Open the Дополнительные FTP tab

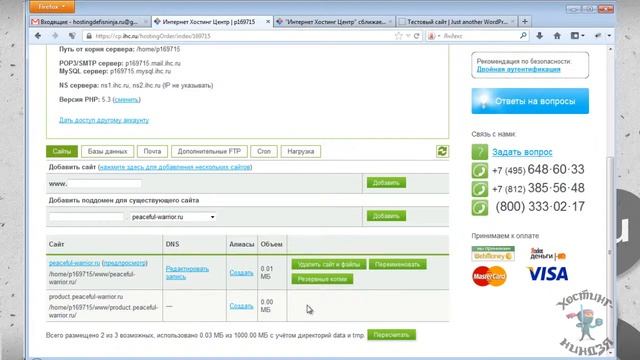(209, 151)
